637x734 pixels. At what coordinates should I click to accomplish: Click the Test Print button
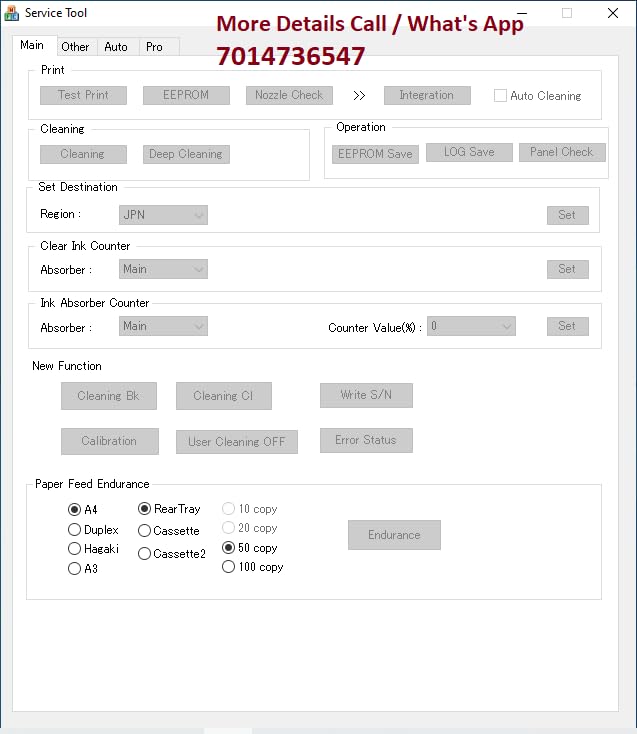[83, 95]
